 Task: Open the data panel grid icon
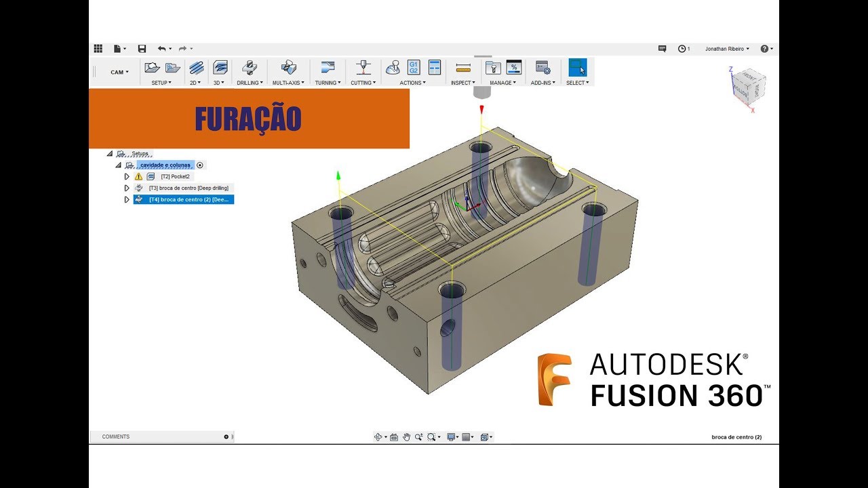click(98, 49)
